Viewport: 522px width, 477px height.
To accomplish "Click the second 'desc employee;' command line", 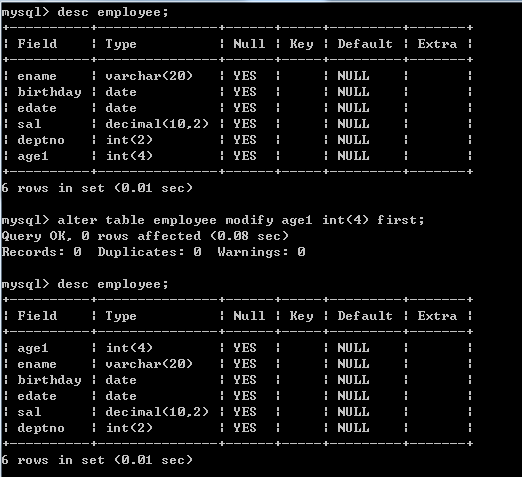I will point(85,284).
